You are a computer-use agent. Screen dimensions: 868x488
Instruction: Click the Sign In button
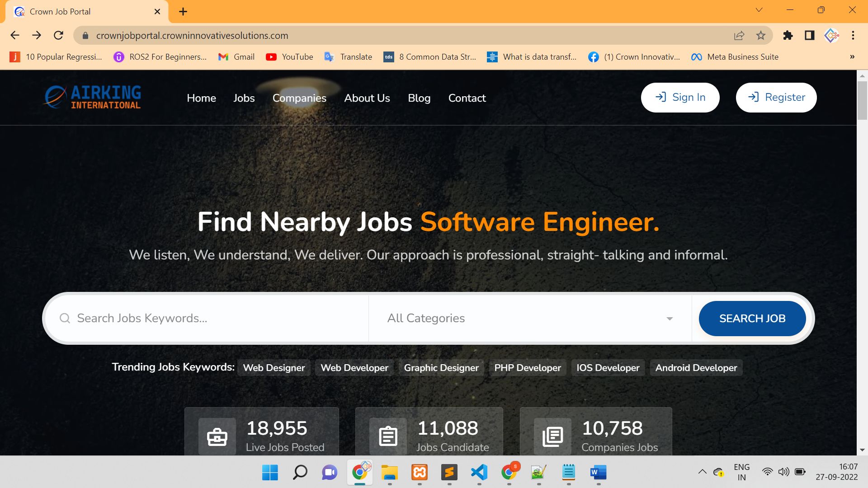coord(680,98)
